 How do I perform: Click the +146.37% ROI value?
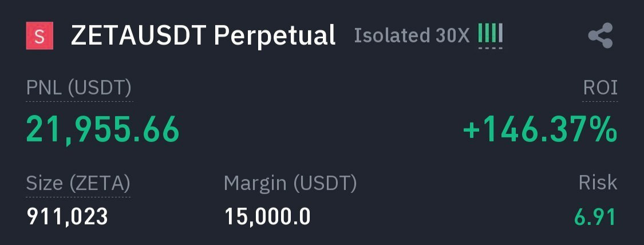[540, 130]
